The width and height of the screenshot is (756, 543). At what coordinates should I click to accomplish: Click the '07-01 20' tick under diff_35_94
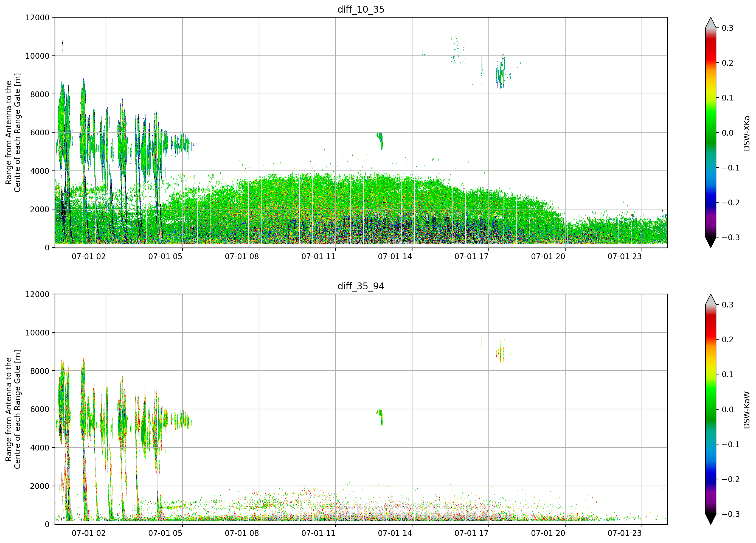point(548,533)
